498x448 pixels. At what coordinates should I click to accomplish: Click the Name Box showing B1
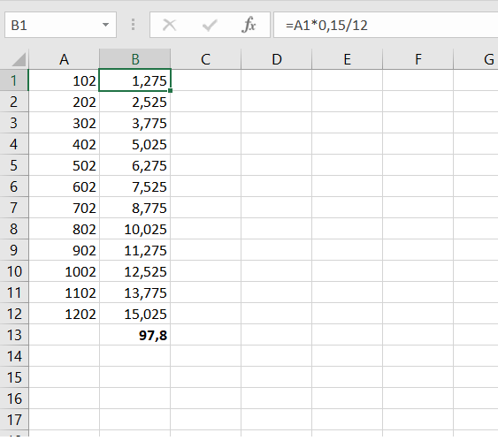[60, 25]
